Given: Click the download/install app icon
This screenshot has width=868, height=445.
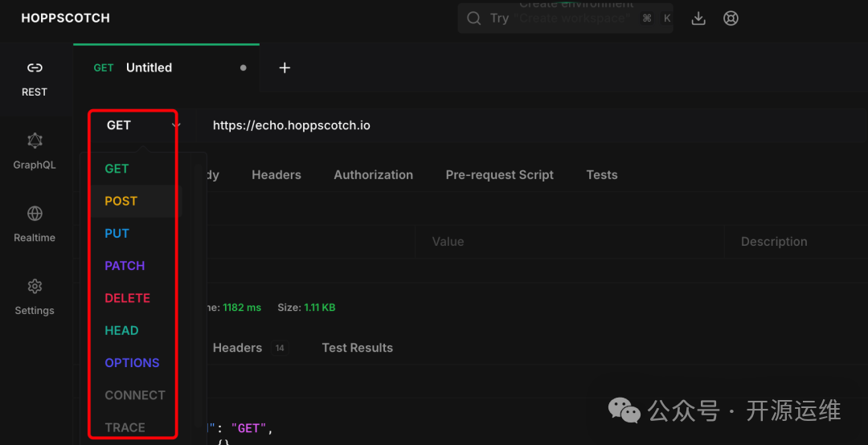Looking at the screenshot, I should click(698, 18).
